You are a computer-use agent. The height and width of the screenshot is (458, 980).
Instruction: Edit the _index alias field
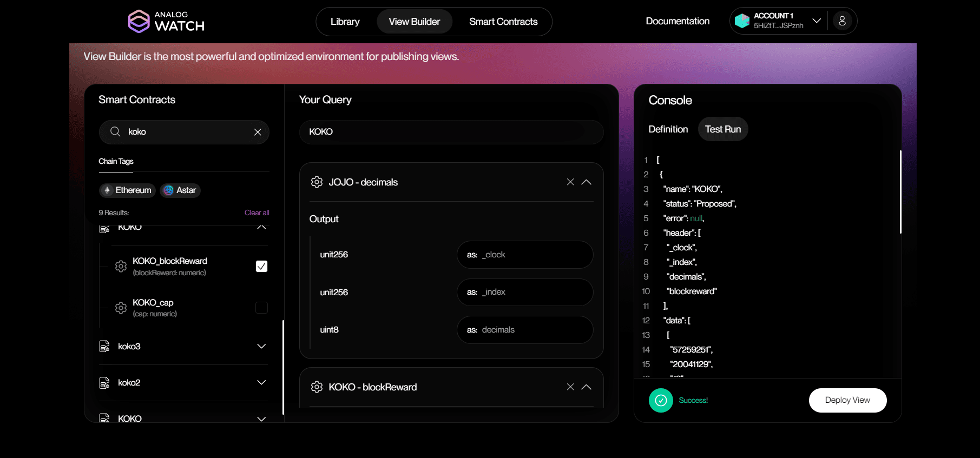[525, 292]
